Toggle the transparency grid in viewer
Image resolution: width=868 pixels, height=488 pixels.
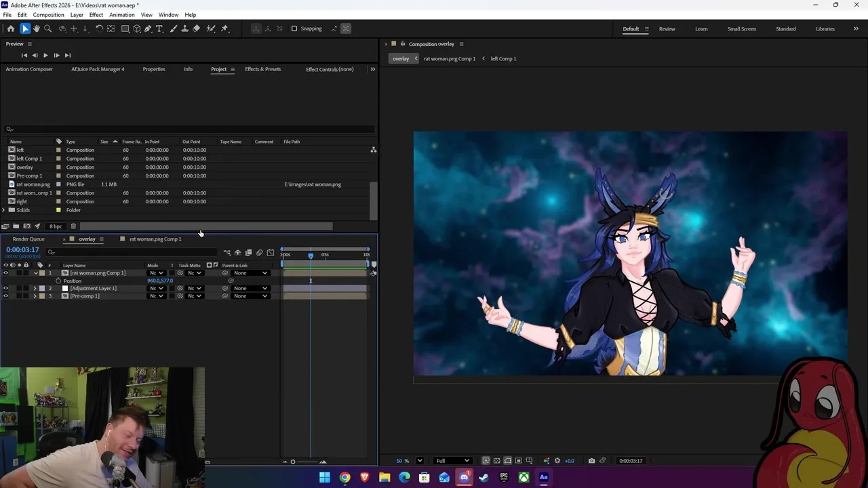point(496,461)
